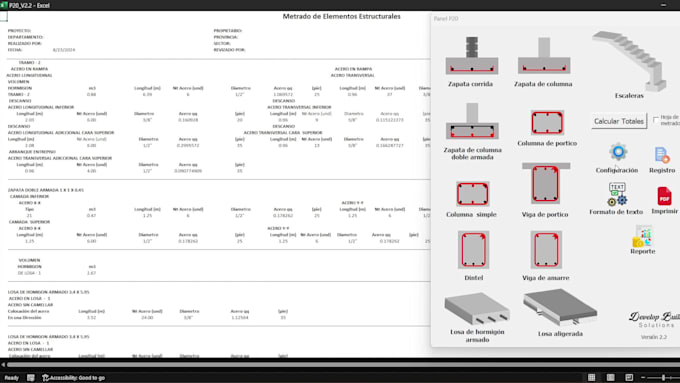The height and width of the screenshot is (383, 680).
Task: Adjust the Excel zoom slider
Action: pyautogui.click(x=663, y=378)
